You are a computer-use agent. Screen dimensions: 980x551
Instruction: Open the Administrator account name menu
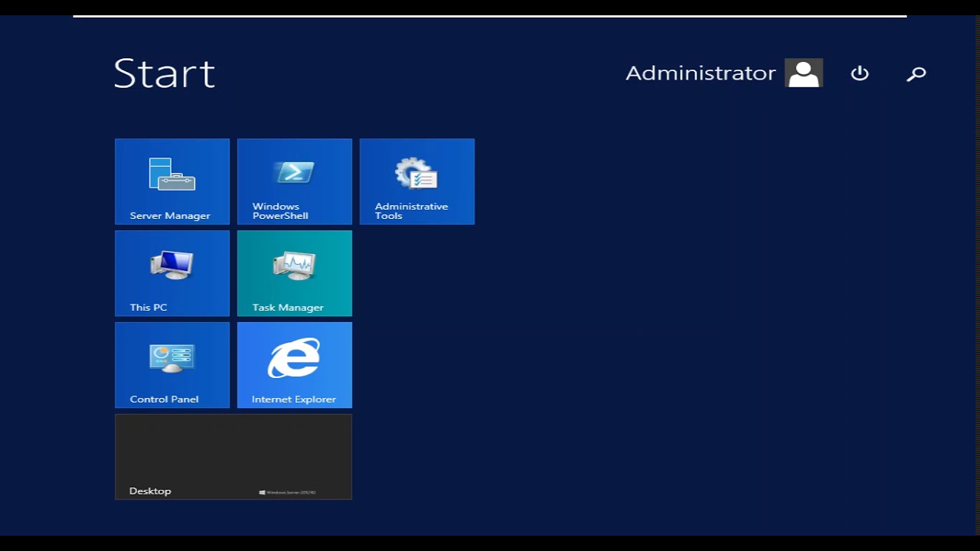701,73
